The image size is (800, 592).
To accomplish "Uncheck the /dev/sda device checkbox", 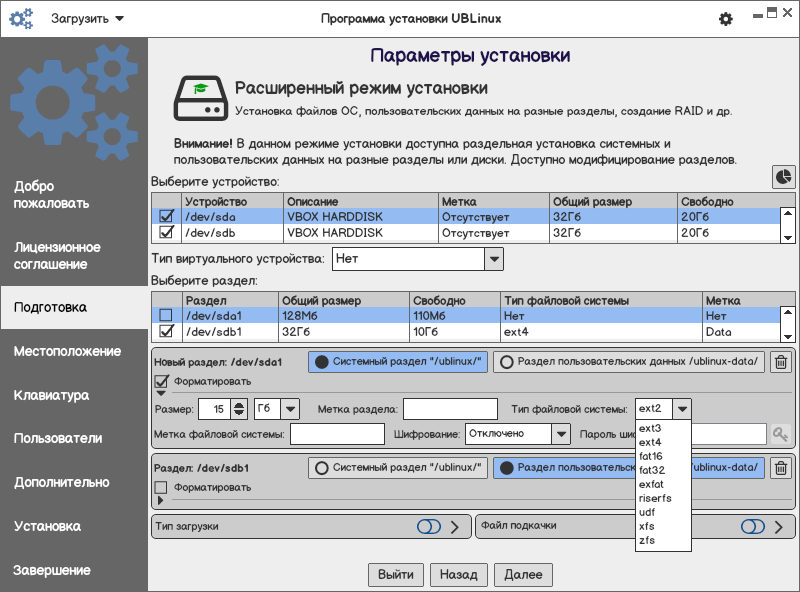I will point(167,216).
